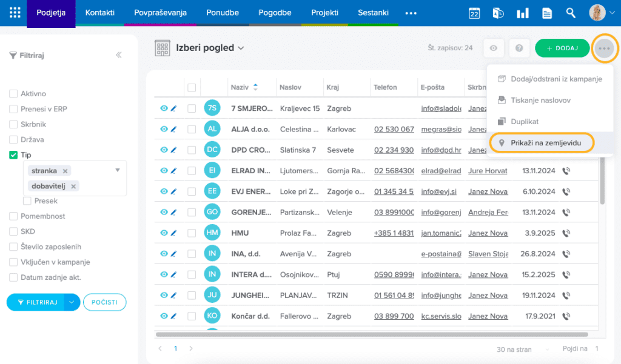Open the app grid launcher icon
Viewport: 621px width, 364px height.
(x=15, y=13)
